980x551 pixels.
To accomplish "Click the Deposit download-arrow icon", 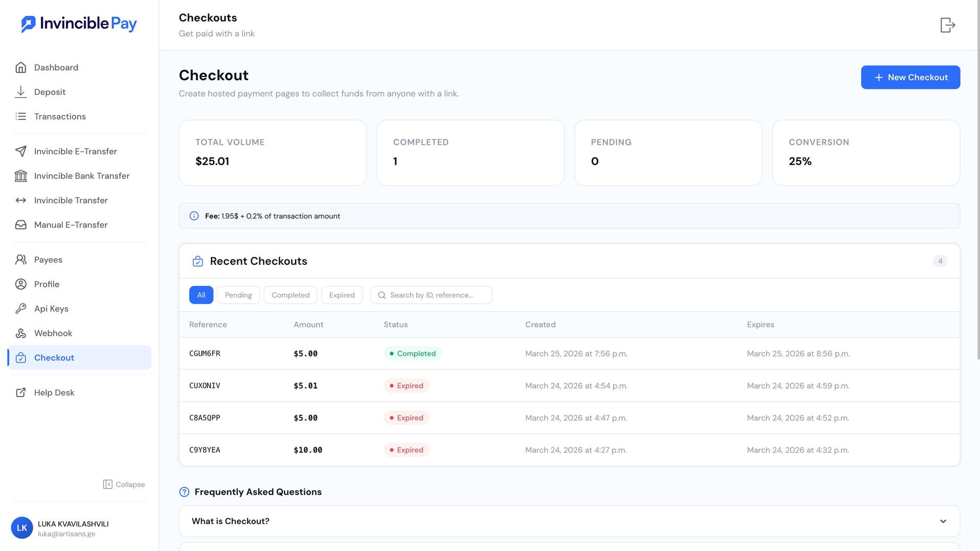I will click(21, 92).
